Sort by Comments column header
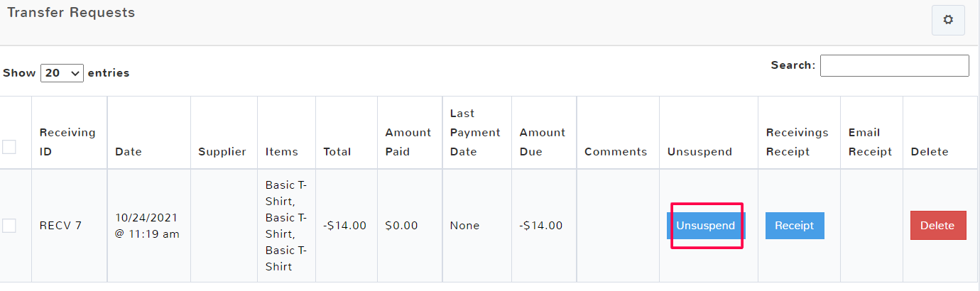The image size is (980, 291). coord(616,151)
